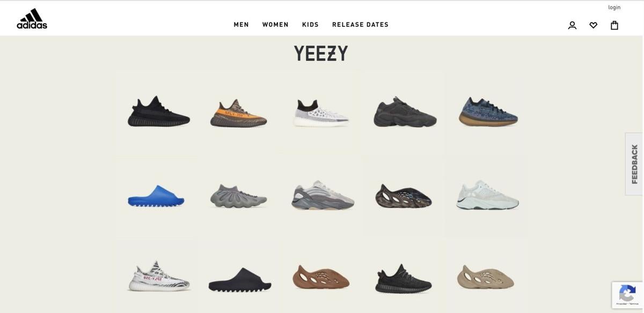This screenshot has width=644, height=313.
Task: Select the blue Yeezy 380 with gum sole
Action: 488,112
